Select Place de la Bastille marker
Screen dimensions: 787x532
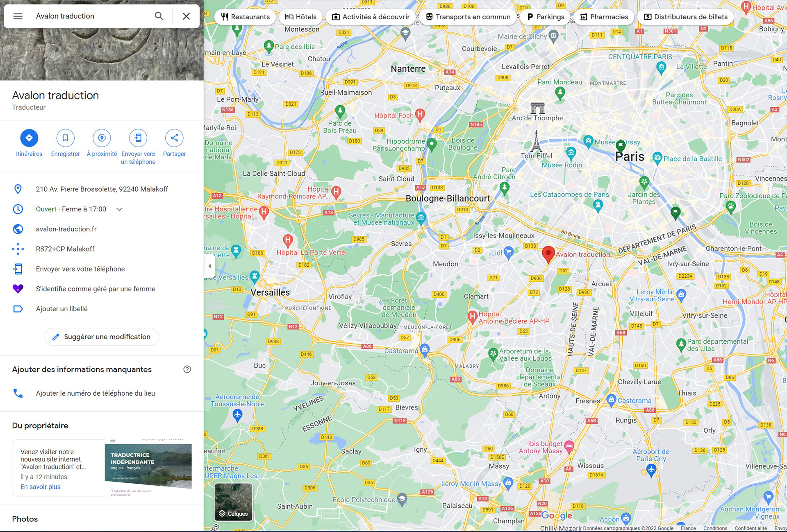(657, 158)
